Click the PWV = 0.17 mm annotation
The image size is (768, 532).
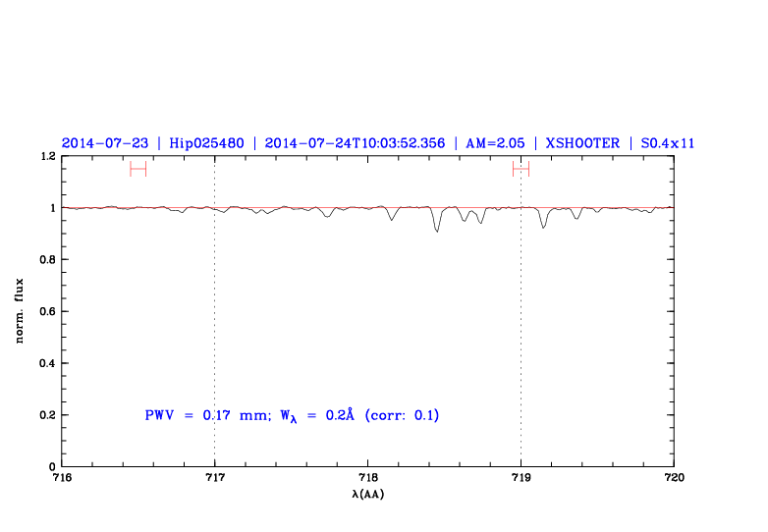[206, 415]
